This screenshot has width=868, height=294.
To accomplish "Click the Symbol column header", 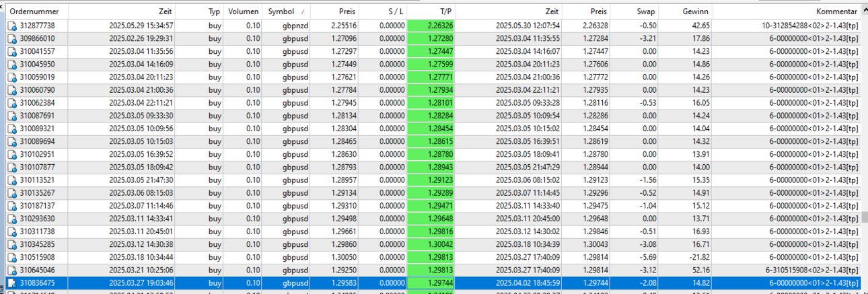I will 287,12.
